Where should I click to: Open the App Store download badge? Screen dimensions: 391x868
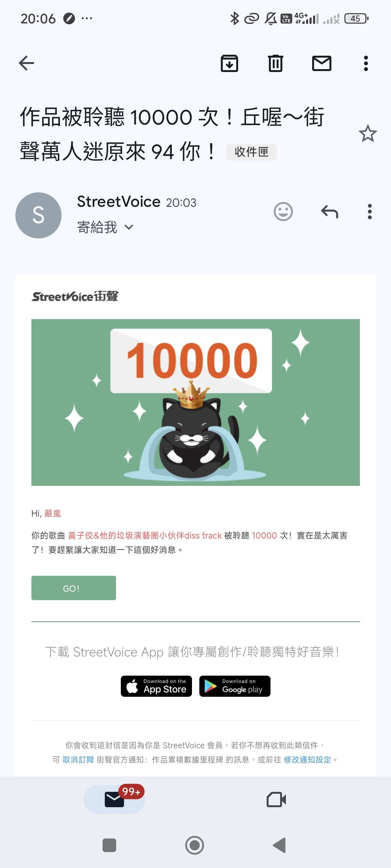click(156, 686)
